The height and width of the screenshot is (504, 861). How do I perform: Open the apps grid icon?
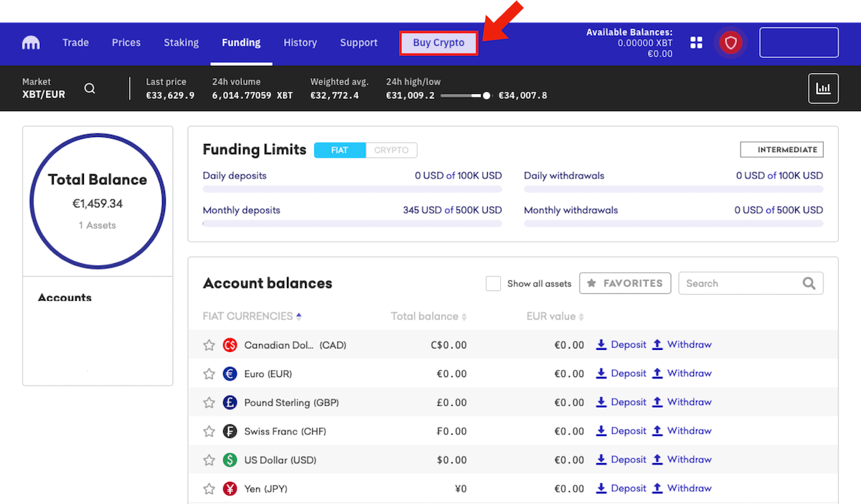pyautogui.click(x=696, y=43)
